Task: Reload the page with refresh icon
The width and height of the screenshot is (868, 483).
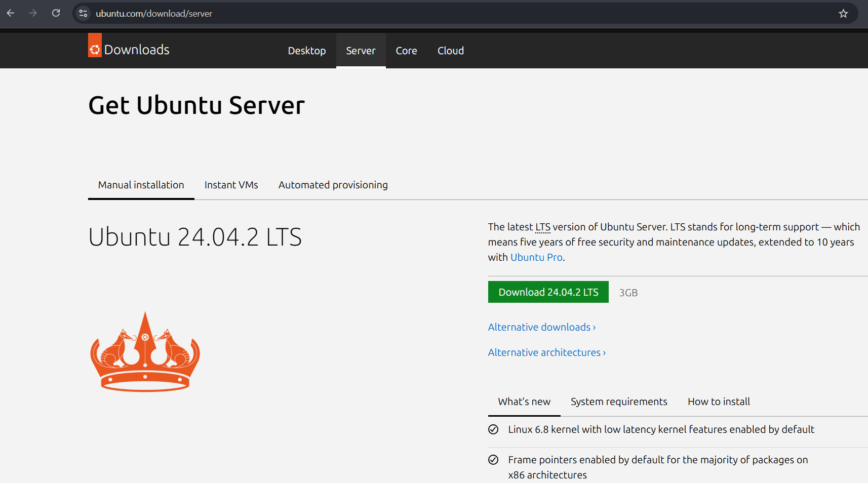Action: [56, 13]
